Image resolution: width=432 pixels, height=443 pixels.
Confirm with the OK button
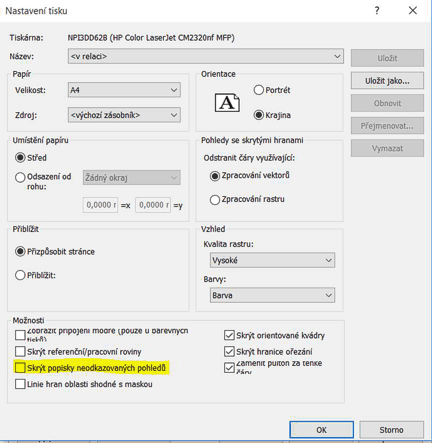(321, 430)
